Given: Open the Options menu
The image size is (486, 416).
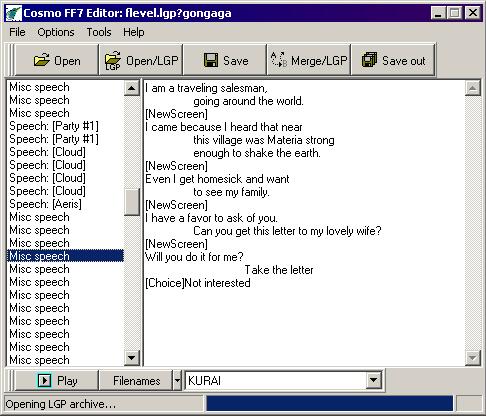Looking at the screenshot, I should [x=56, y=32].
